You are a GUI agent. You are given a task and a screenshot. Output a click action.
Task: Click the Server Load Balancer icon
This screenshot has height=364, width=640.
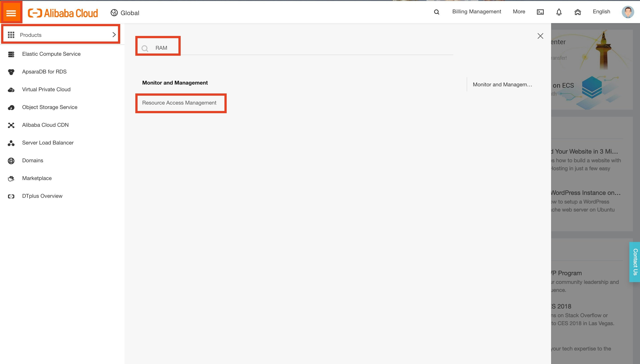tap(11, 143)
